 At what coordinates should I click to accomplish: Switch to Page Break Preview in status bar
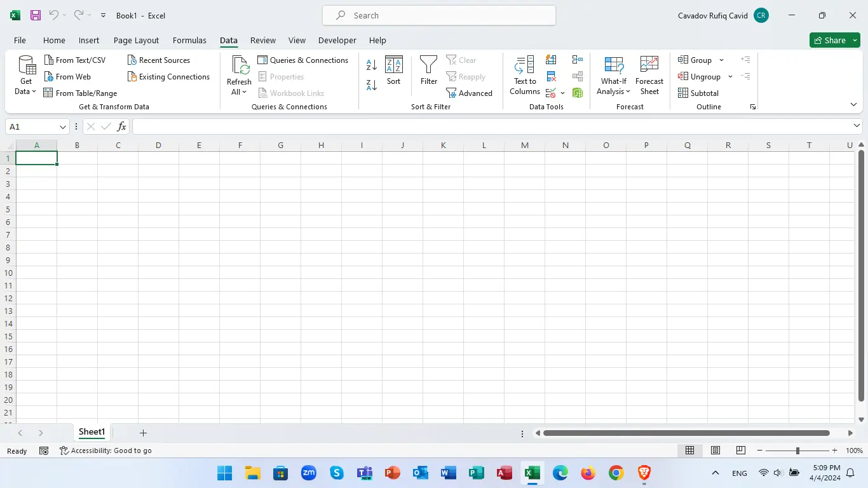click(x=741, y=451)
